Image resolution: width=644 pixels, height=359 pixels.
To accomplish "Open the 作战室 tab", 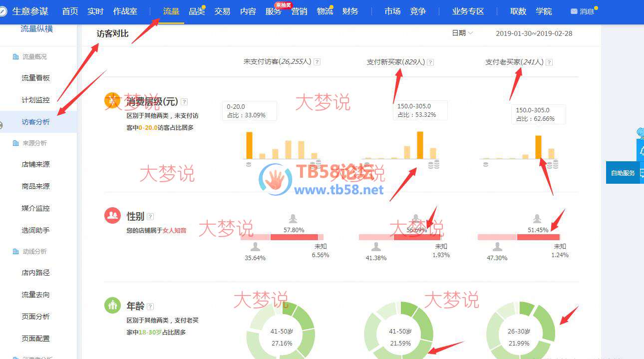I will (x=125, y=11).
